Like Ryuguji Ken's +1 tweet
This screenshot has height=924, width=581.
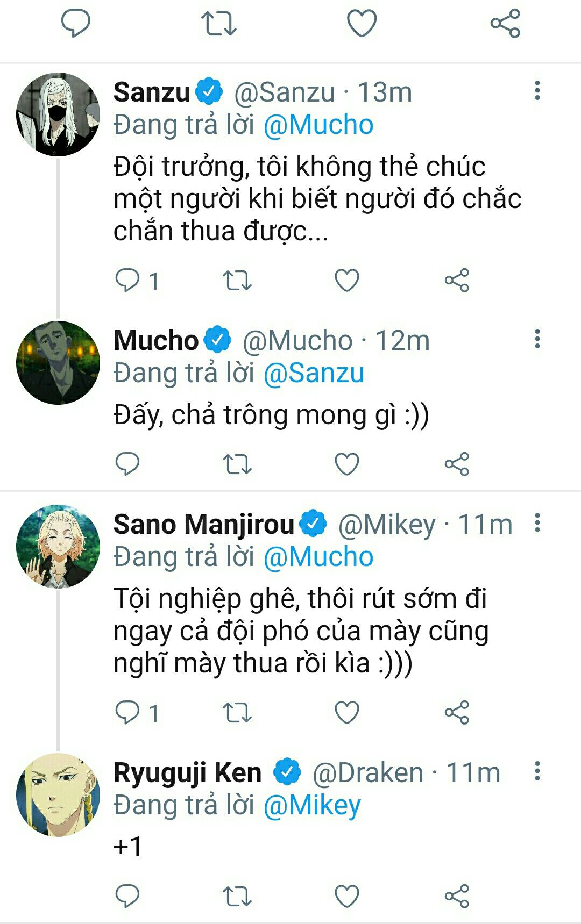coord(347,896)
